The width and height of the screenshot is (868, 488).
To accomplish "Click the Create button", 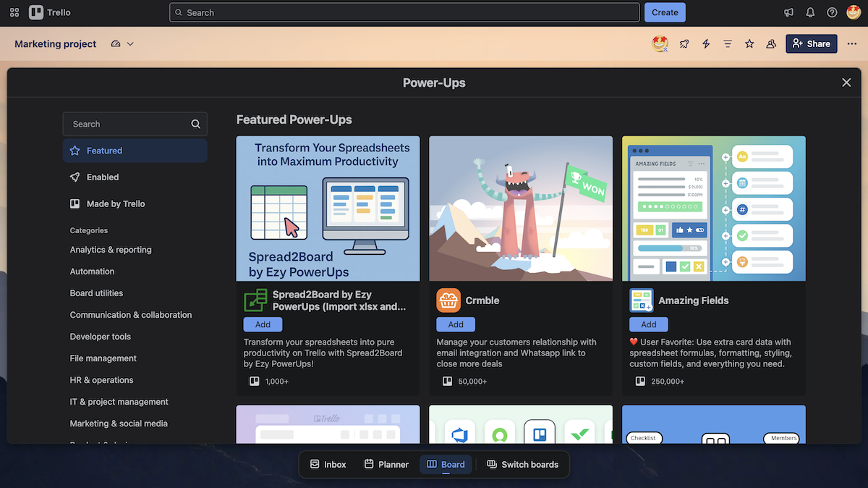I will coord(664,12).
